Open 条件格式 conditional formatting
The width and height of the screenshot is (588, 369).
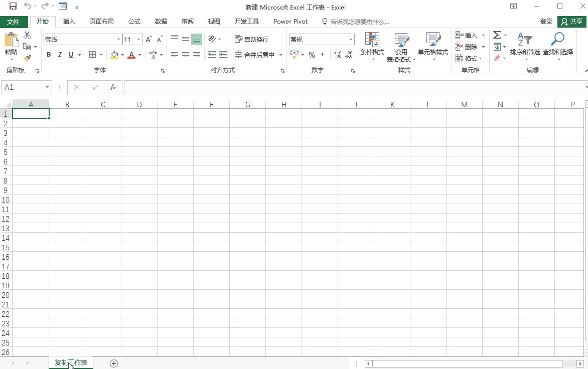372,47
